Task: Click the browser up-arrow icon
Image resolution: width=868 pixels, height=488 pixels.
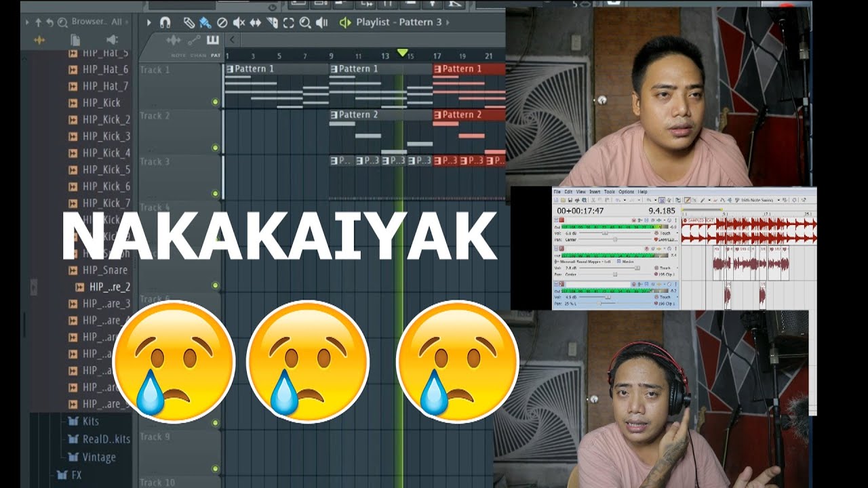Action: (38, 22)
